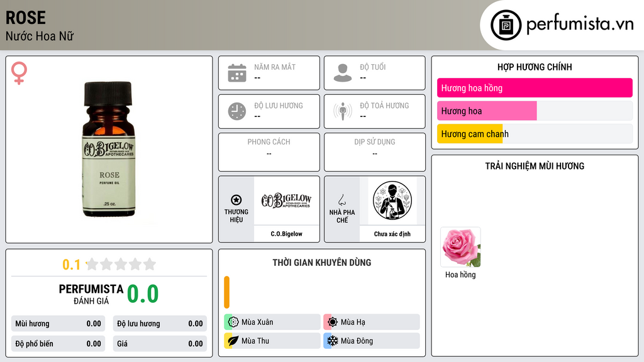Click the Hợp hương chính heading
The image size is (644, 362).
coord(535,67)
